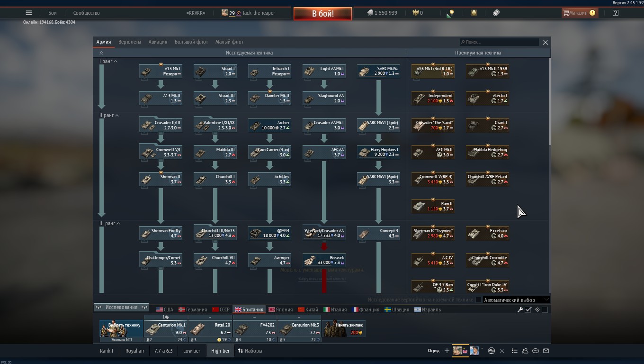Open the Сообщество menu

[x=86, y=13]
